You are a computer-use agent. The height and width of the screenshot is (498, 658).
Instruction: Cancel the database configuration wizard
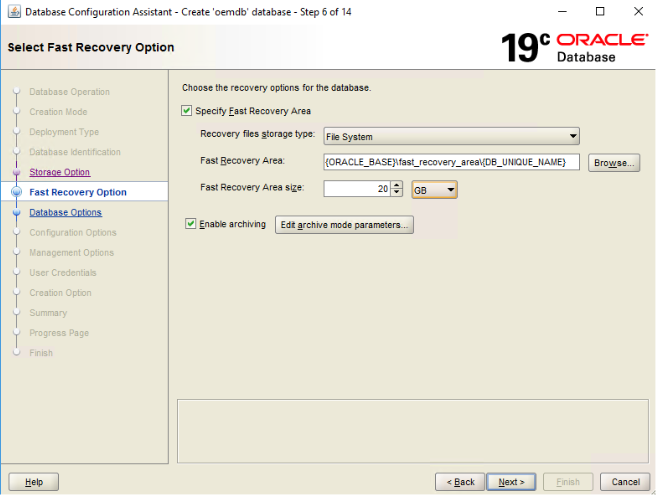tap(625, 482)
